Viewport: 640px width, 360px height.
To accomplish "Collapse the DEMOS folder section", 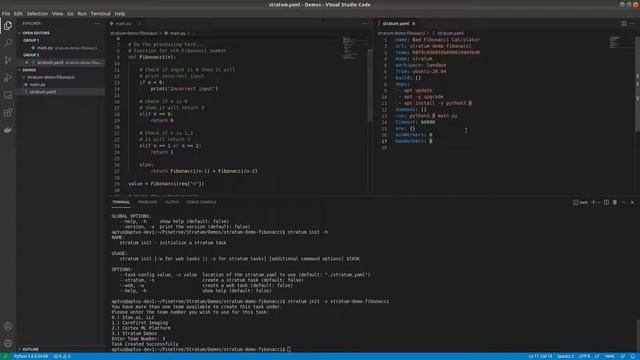I will [x=29, y=70].
